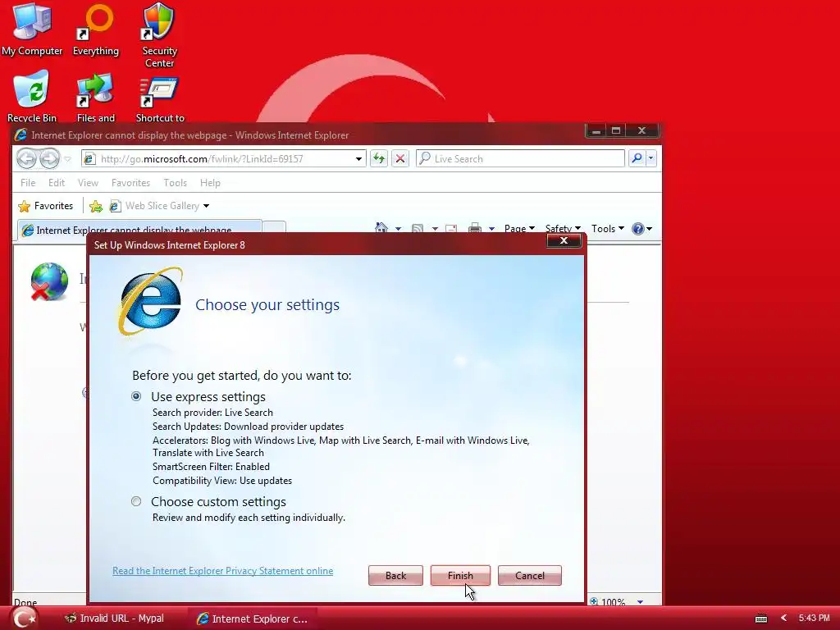
Task: Open the Edit menu
Action: pos(57,183)
